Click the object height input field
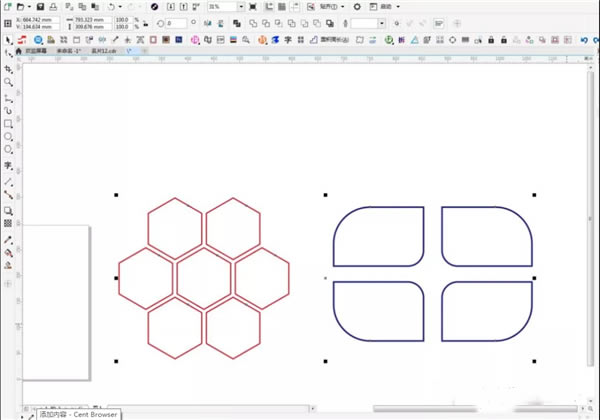The height and width of the screenshot is (420, 600). coord(93,27)
